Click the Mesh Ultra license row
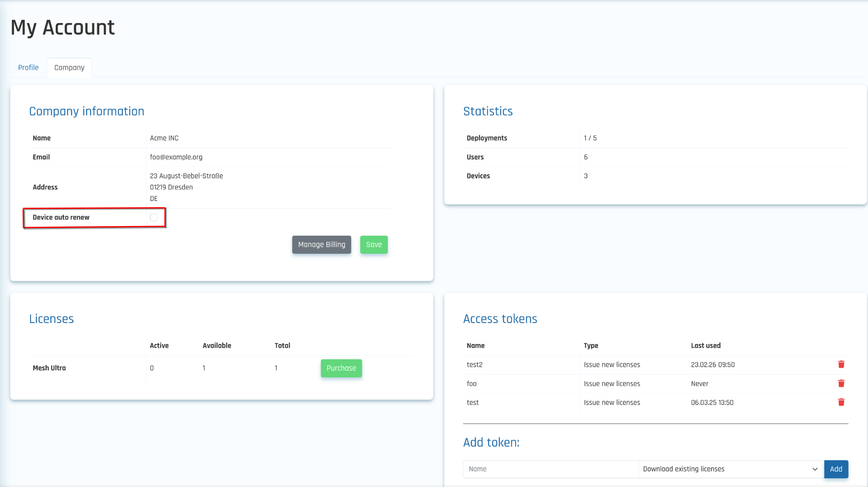Image resolution: width=868 pixels, height=487 pixels. (x=49, y=368)
